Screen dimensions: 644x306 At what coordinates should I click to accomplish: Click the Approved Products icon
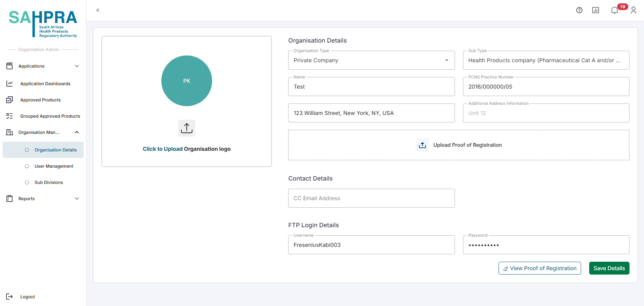10,100
